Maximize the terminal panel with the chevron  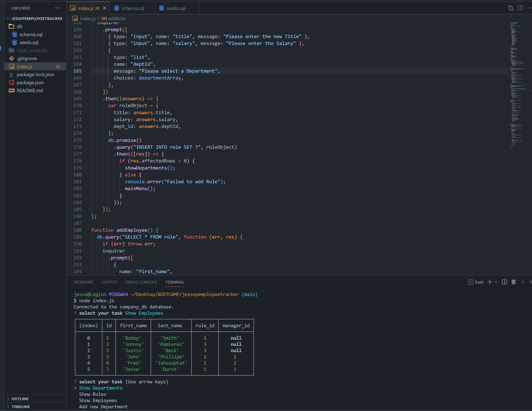[523, 282]
